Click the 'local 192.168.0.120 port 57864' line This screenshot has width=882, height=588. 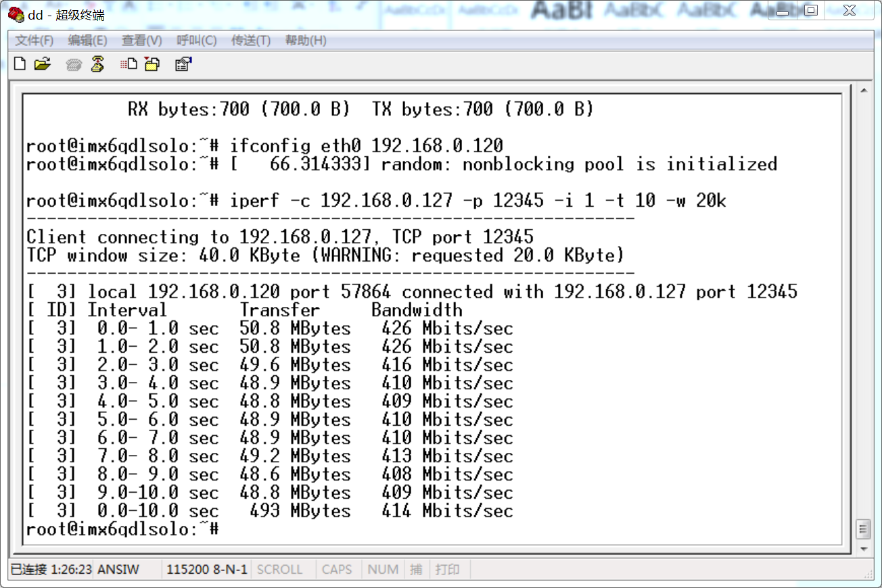point(412,292)
